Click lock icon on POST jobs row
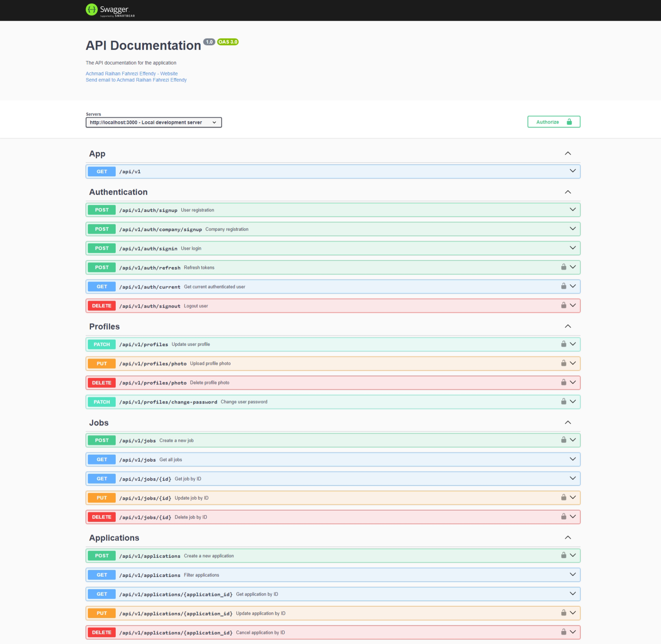Viewport: 661px width, 644px height. [563, 440]
